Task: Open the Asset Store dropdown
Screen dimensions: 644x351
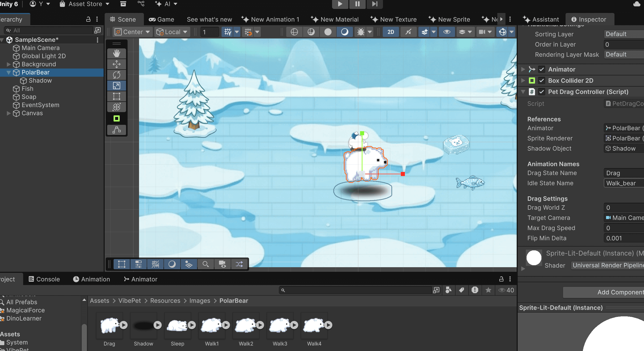Action: (x=85, y=4)
